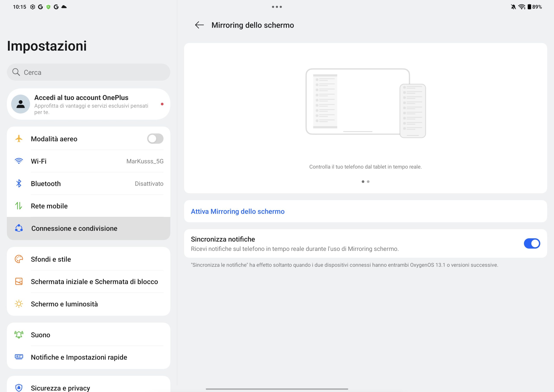This screenshot has height=392, width=554.
Task: Tap the Rete mobile arrows icon
Action: (19, 206)
